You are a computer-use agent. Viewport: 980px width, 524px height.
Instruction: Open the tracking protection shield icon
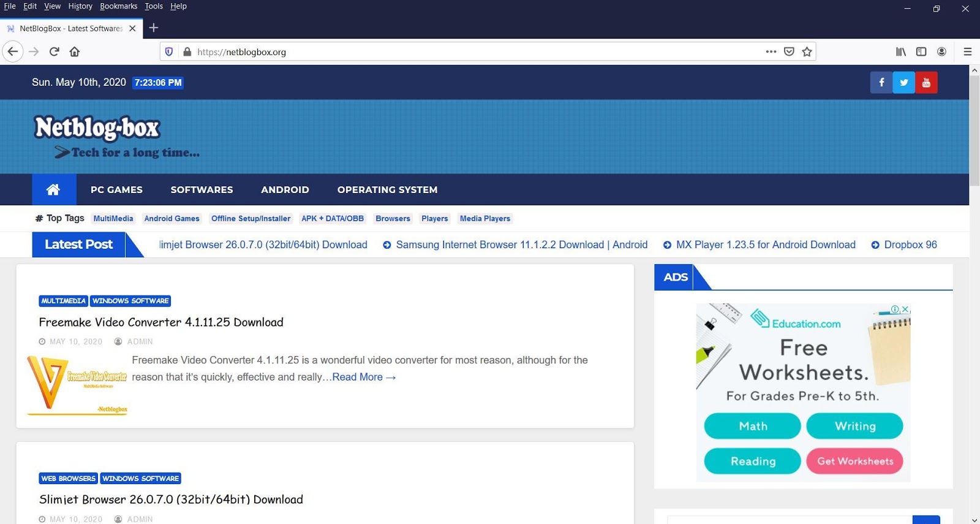pos(169,51)
